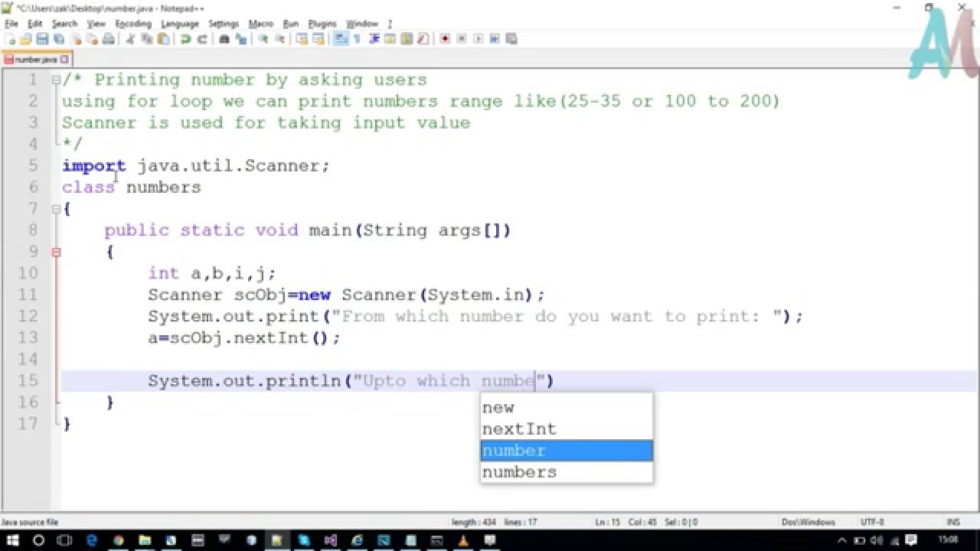
Task: Click line number 11 in the margin
Action: coord(28,295)
